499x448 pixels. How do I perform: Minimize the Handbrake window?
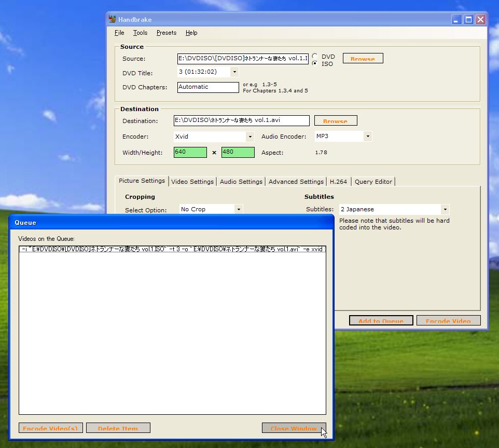pyautogui.click(x=456, y=19)
